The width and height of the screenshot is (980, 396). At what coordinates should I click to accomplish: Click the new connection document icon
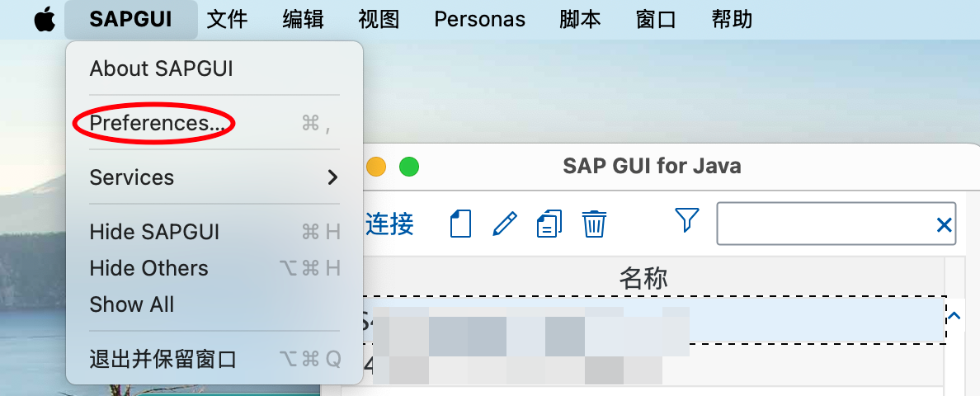pos(460,224)
